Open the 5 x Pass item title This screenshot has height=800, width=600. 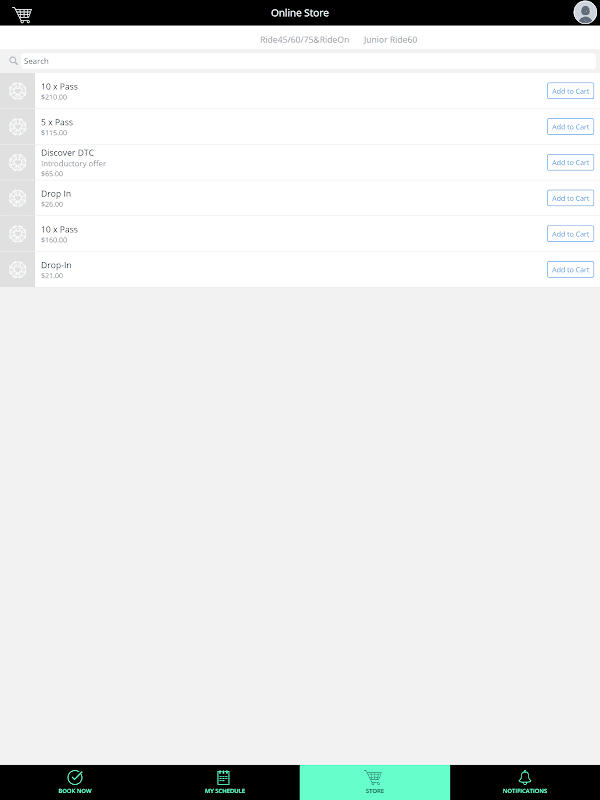pyautogui.click(x=57, y=122)
